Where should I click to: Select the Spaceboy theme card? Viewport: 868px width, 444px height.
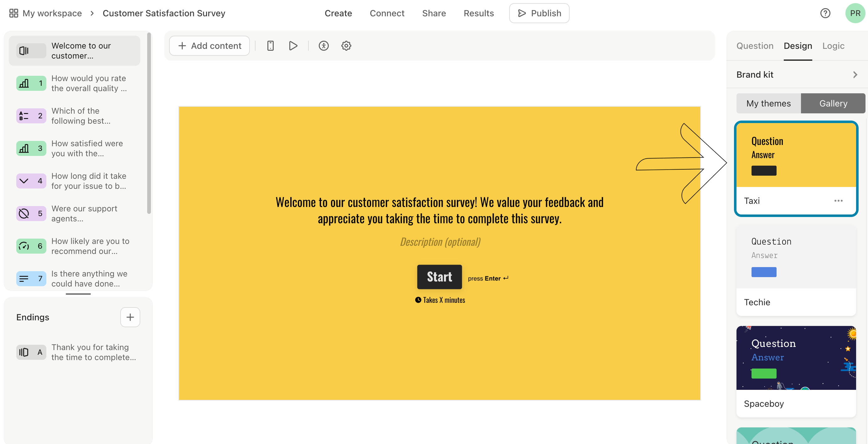pos(796,372)
